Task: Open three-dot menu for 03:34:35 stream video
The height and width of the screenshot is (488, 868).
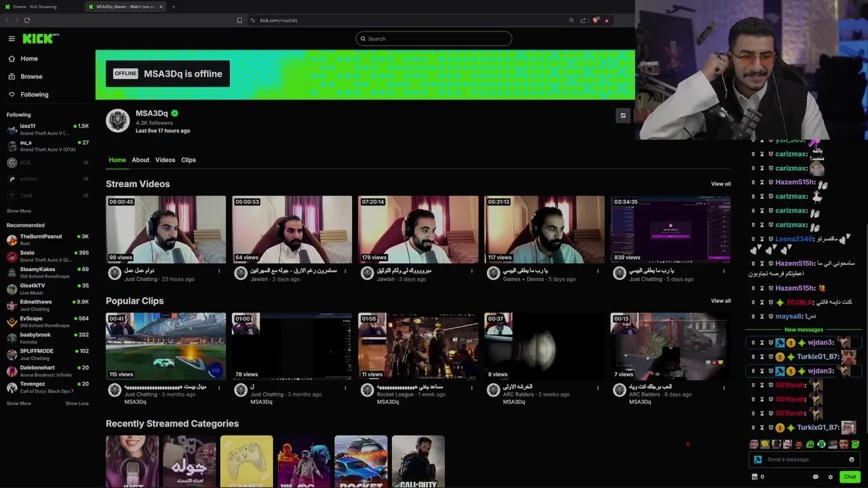Action: coord(724,271)
